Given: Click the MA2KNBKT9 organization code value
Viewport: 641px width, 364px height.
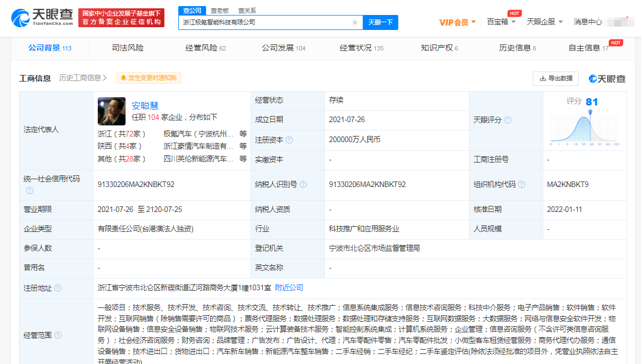Looking at the screenshot, I should point(568,184).
